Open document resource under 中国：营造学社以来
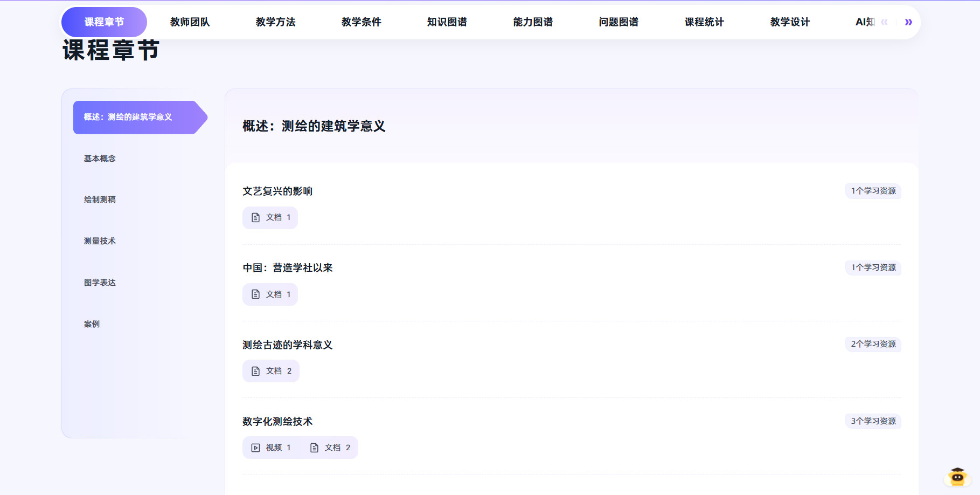 coord(270,294)
